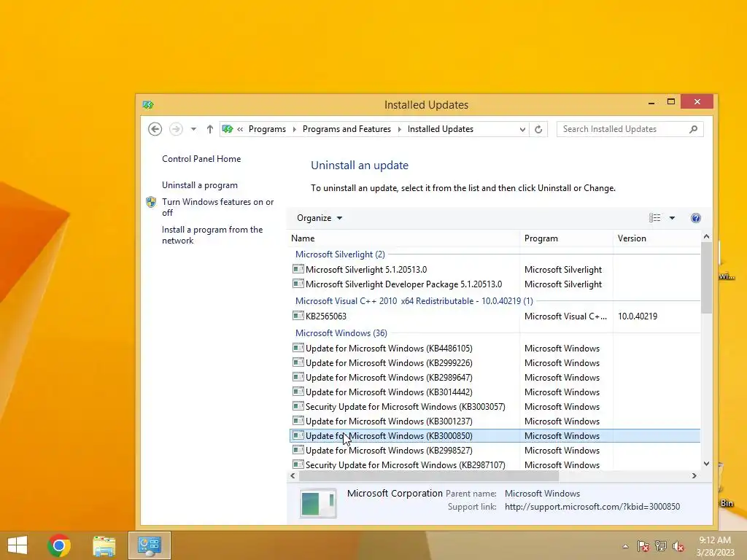Open the view options dropdown arrow
Viewport: 747px width, 560px height.
672,217
